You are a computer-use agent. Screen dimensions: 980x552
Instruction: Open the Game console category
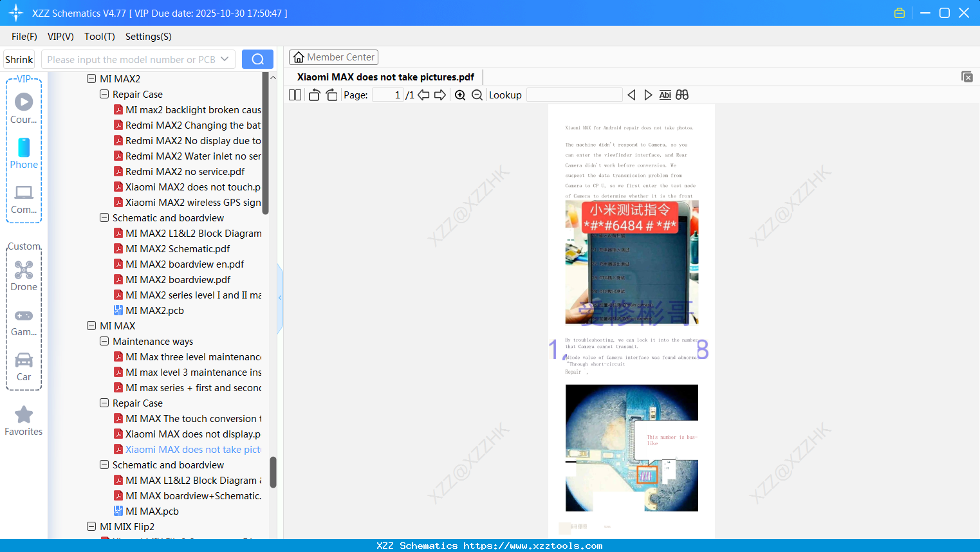point(24,322)
